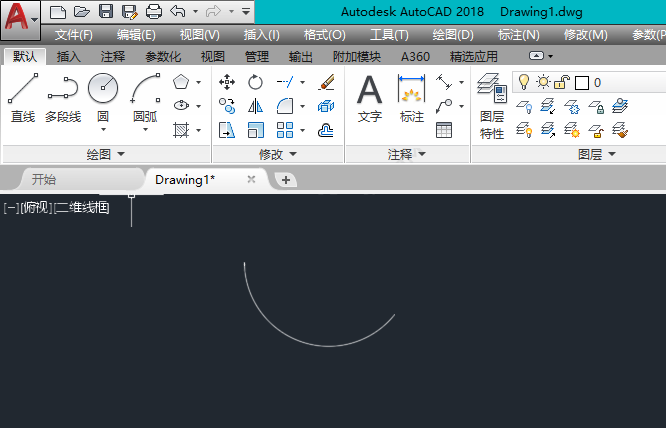Click layer 0 color swatch
The image size is (666, 428).
click(x=581, y=82)
